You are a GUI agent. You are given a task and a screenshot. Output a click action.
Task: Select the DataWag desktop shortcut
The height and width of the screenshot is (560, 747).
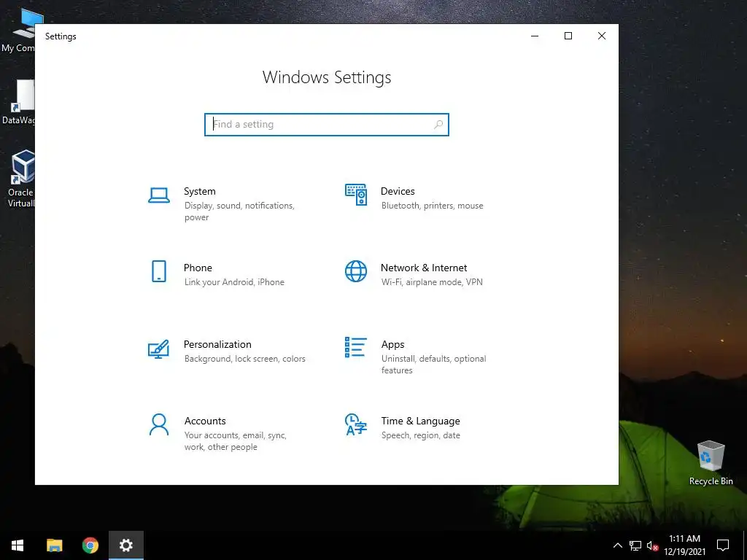click(18, 102)
